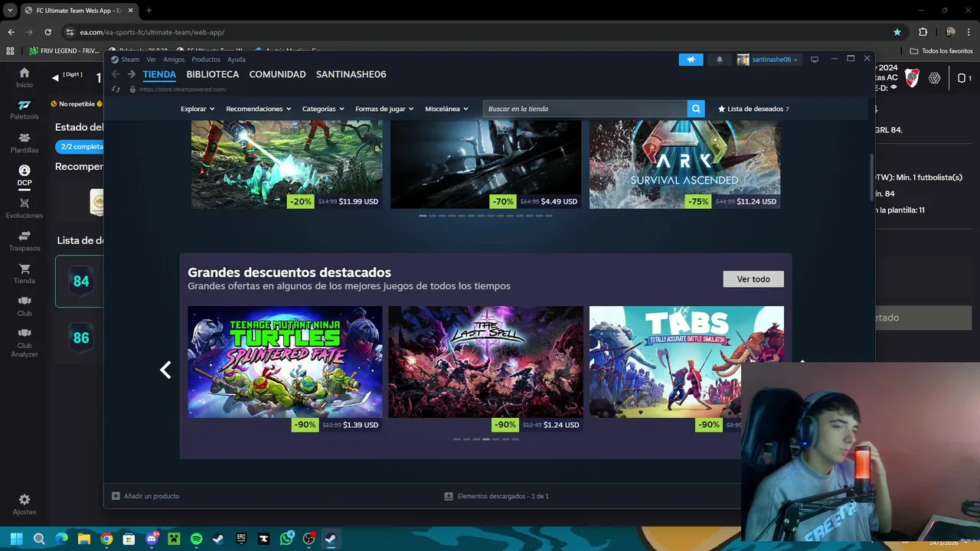
Task: Open Evoluciones in the EA web app sidebar
Action: pyautogui.click(x=24, y=208)
